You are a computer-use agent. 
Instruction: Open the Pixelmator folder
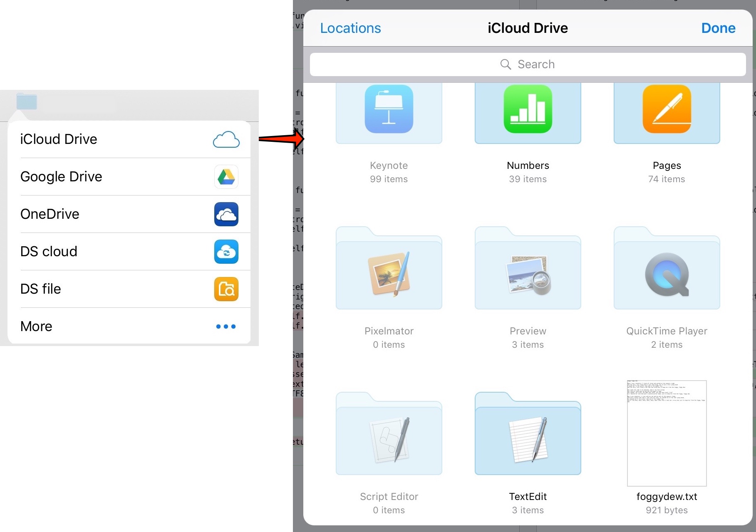389,268
